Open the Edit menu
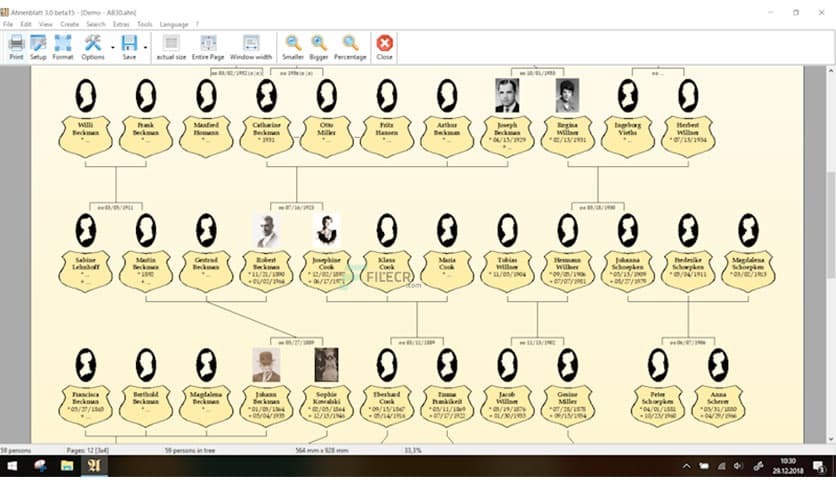 point(26,25)
